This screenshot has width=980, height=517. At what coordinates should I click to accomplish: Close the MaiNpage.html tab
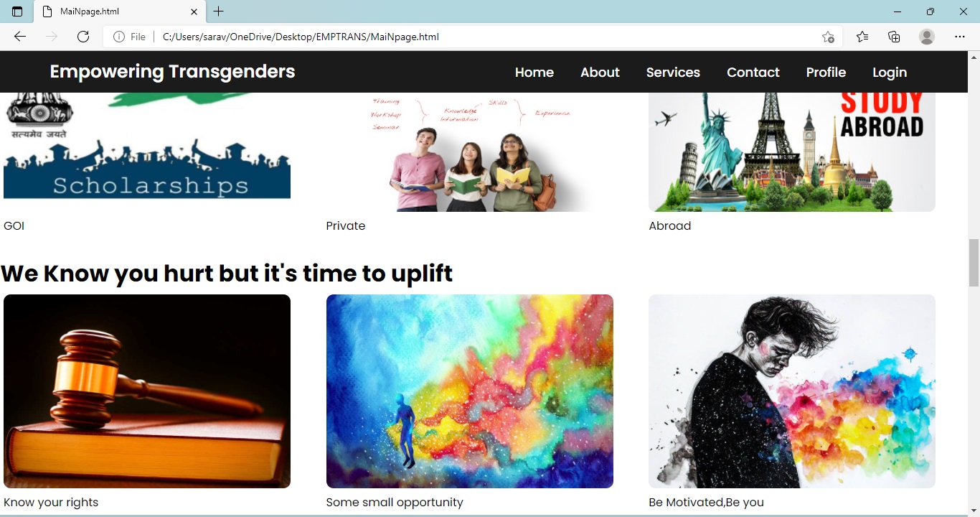[194, 11]
